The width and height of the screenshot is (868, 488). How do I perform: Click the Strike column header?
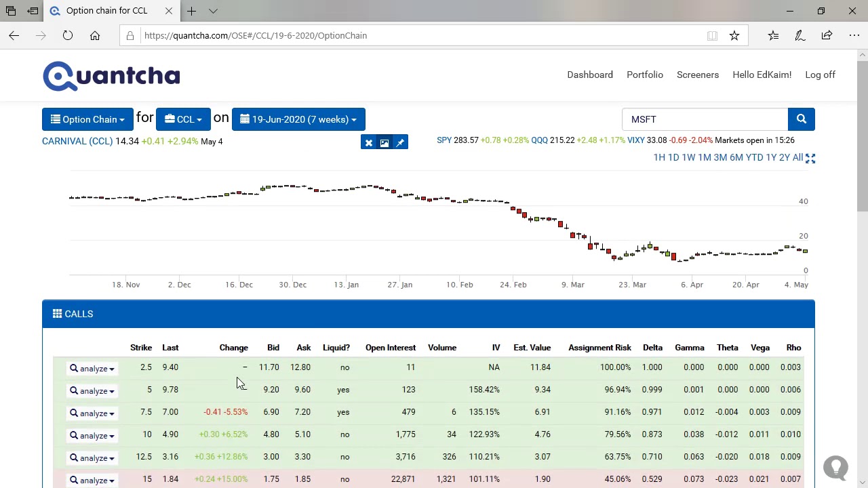tap(141, 348)
